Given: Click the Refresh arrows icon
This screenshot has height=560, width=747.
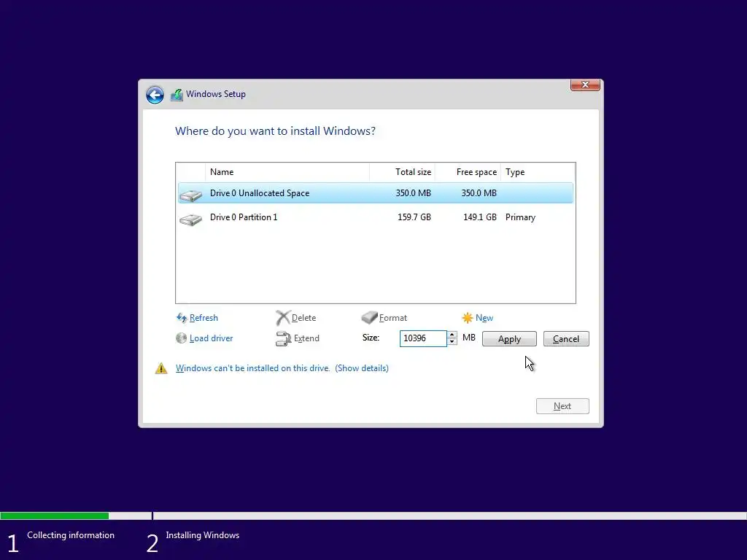Looking at the screenshot, I should click(x=182, y=318).
